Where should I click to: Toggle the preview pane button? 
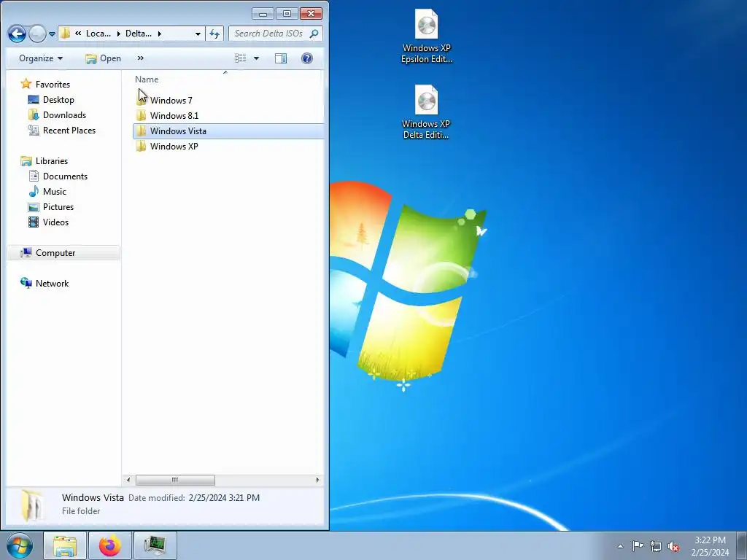(281, 58)
